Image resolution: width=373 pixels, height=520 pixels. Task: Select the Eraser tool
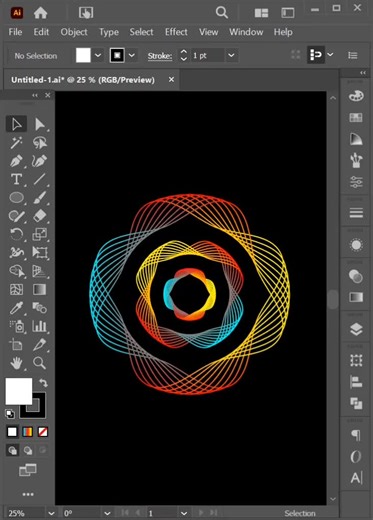pyautogui.click(x=40, y=216)
